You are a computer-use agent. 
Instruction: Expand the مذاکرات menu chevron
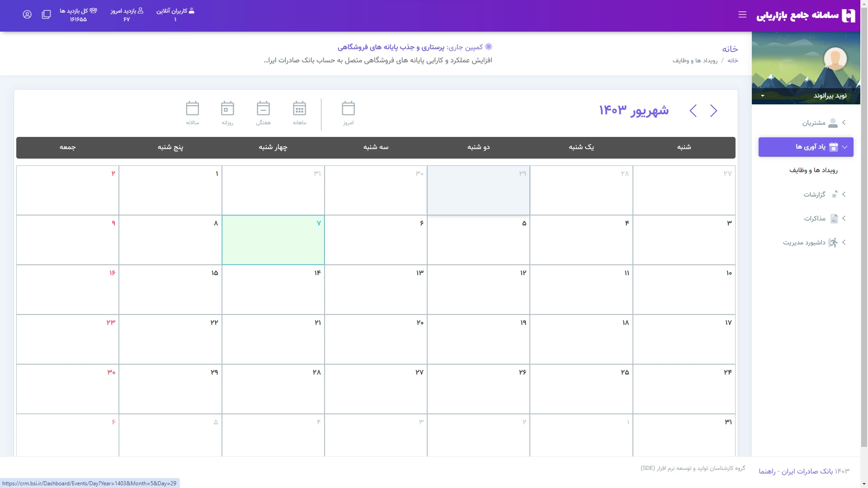point(844,218)
